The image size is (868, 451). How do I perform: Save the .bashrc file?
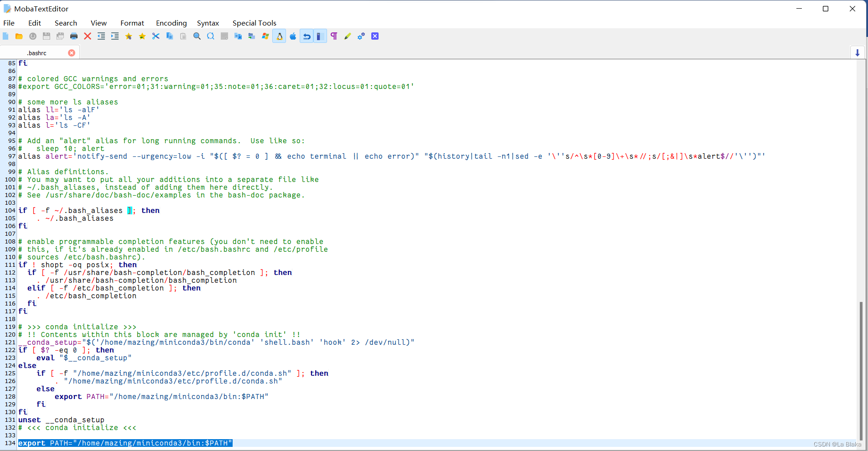pyautogui.click(x=46, y=36)
